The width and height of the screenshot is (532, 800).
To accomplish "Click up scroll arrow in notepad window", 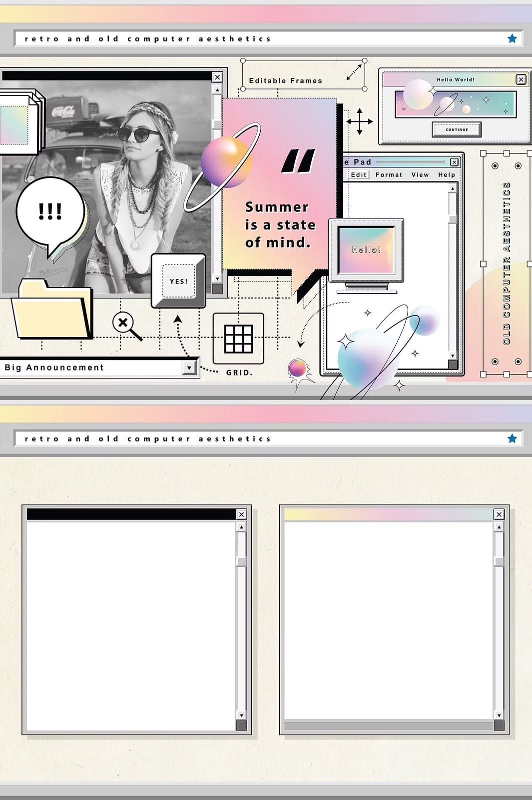I will (453, 188).
